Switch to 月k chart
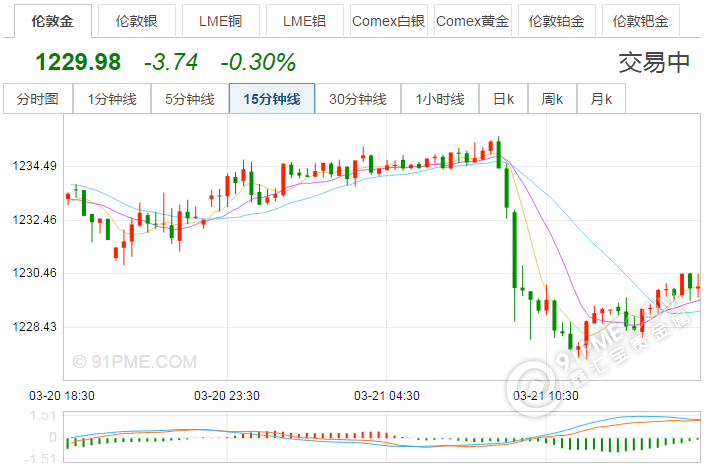Screen dimensions: 708x473 tap(601, 98)
